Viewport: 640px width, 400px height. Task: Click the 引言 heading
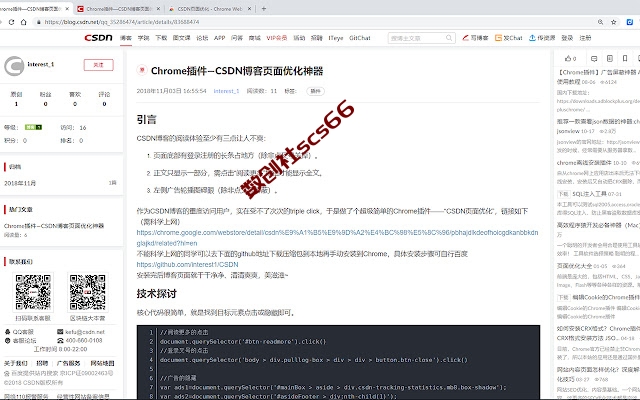[147, 120]
